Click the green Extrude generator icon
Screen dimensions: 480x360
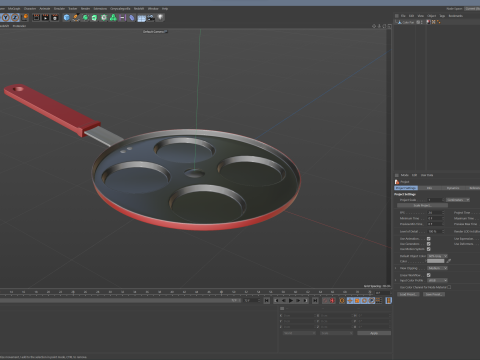click(94, 18)
